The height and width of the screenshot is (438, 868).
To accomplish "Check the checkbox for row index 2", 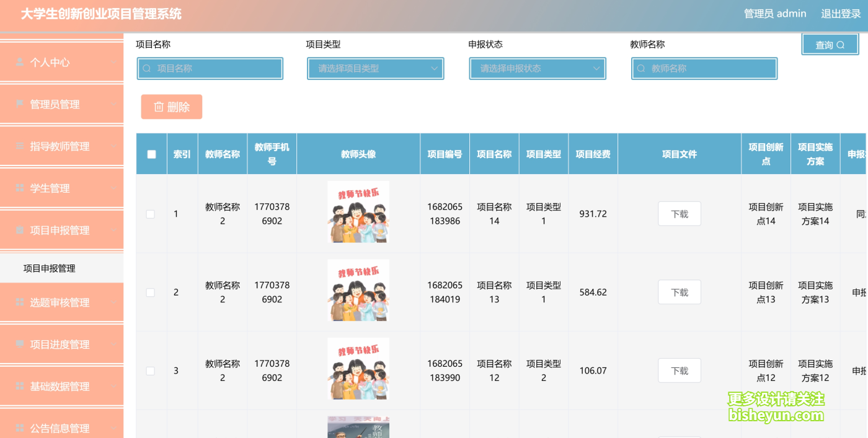I will tap(151, 292).
